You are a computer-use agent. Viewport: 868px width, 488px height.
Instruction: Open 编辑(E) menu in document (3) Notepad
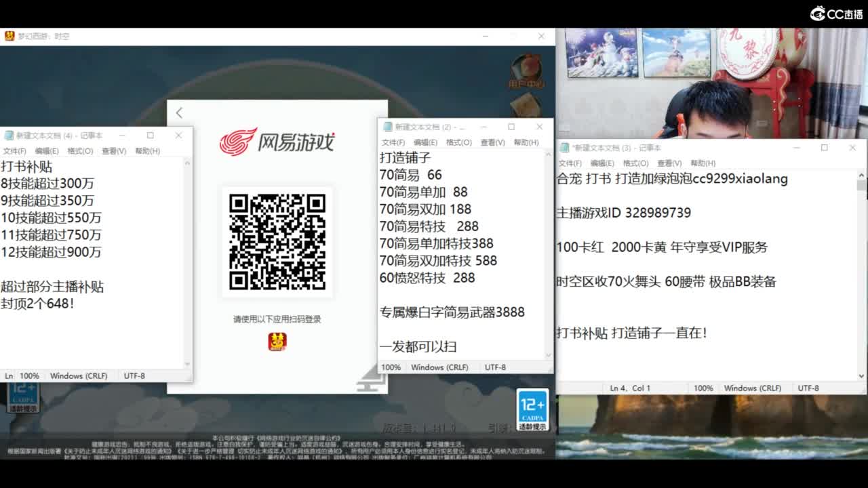[x=602, y=163]
